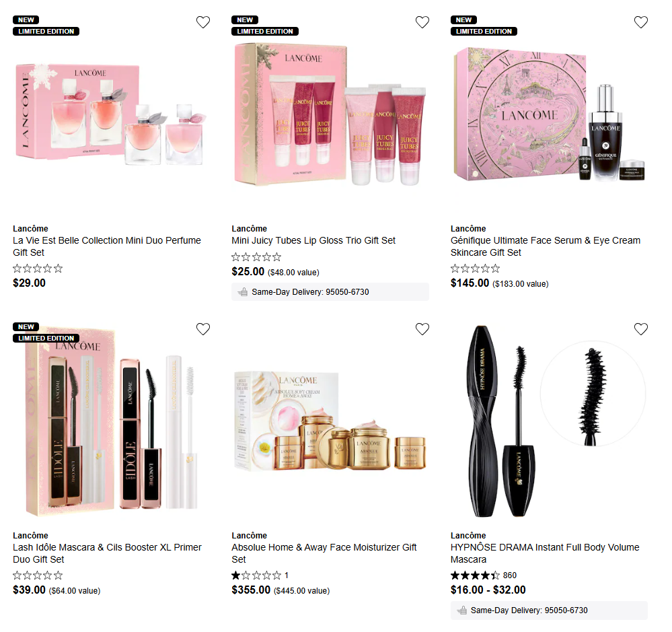Toggle heart on Mini Juicy Tubes Trio
672x632 pixels.
click(422, 22)
